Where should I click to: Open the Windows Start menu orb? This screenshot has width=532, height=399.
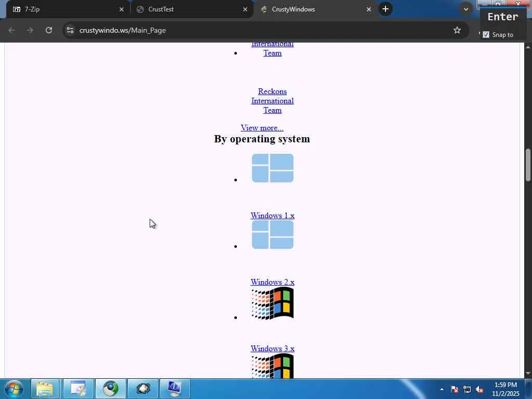[14, 389]
